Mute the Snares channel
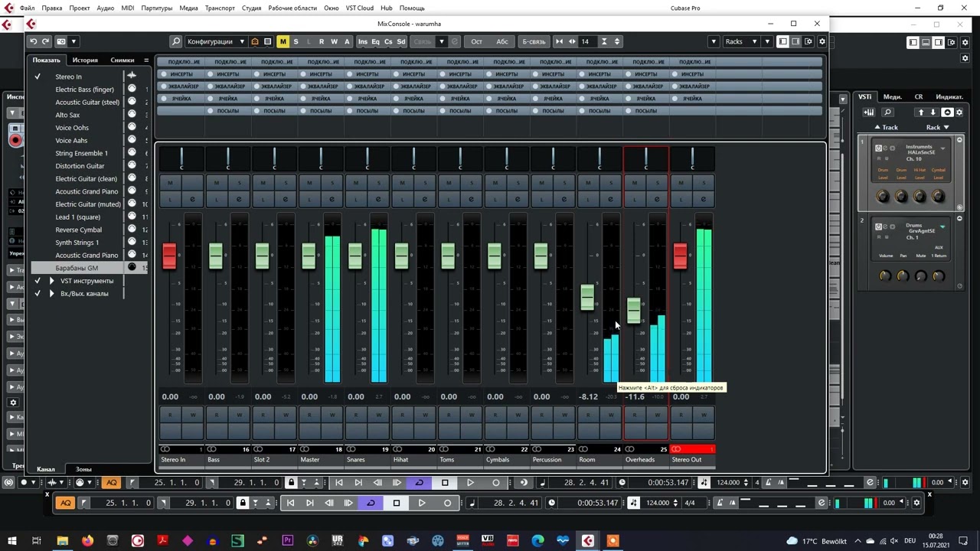The image size is (980, 551). [x=356, y=183]
